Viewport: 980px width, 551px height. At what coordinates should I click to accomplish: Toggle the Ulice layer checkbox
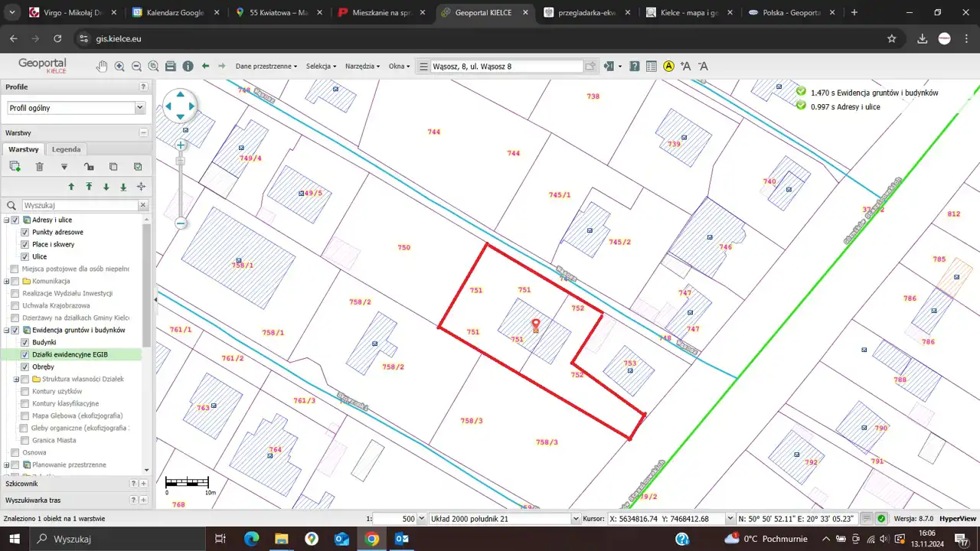click(x=24, y=256)
